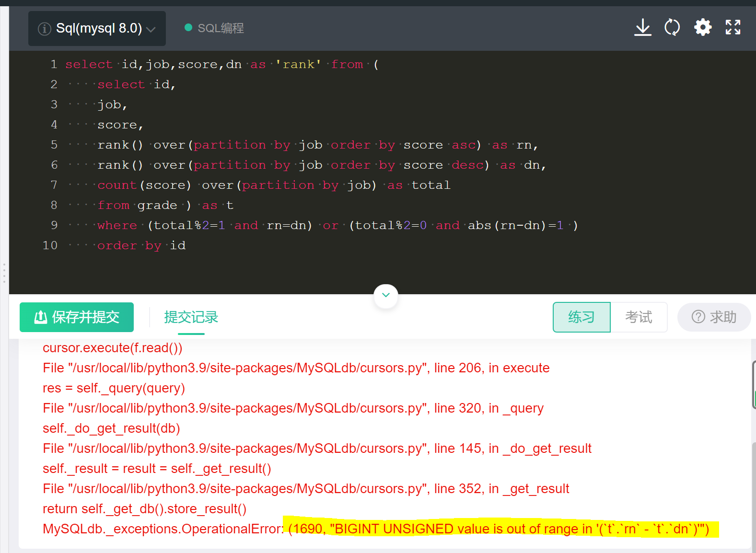
Task: Click 'res = self._query(query)' traceback line
Action: click(114, 388)
